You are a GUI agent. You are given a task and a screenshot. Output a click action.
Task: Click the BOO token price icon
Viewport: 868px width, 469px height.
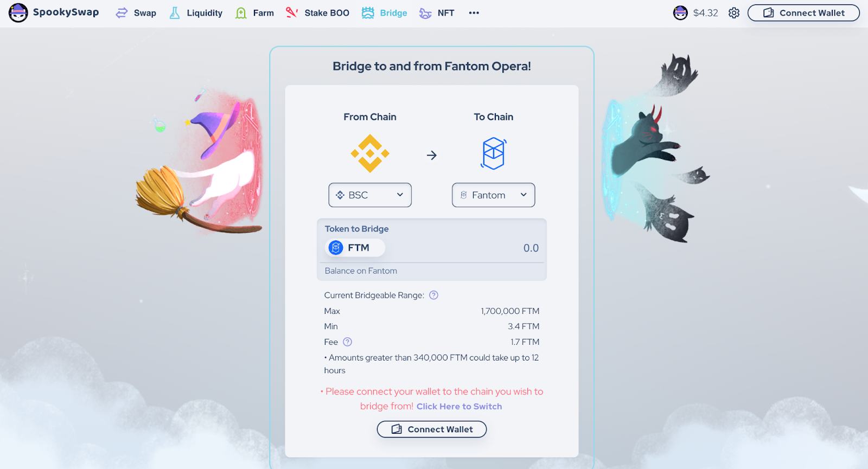pos(680,13)
